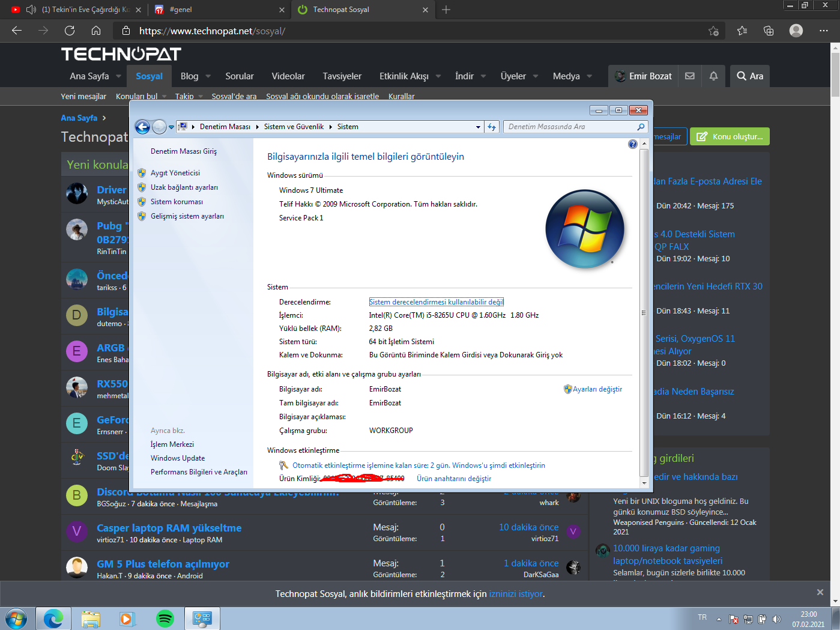Open Control Panel help question mark
This screenshot has height=630, width=840.
[632, 144]
